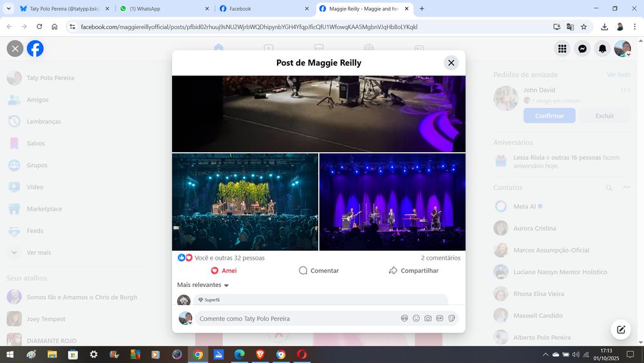Bookmark this page with the star
The width and height of the screenshot is (644, 363).
coord(583,26)
